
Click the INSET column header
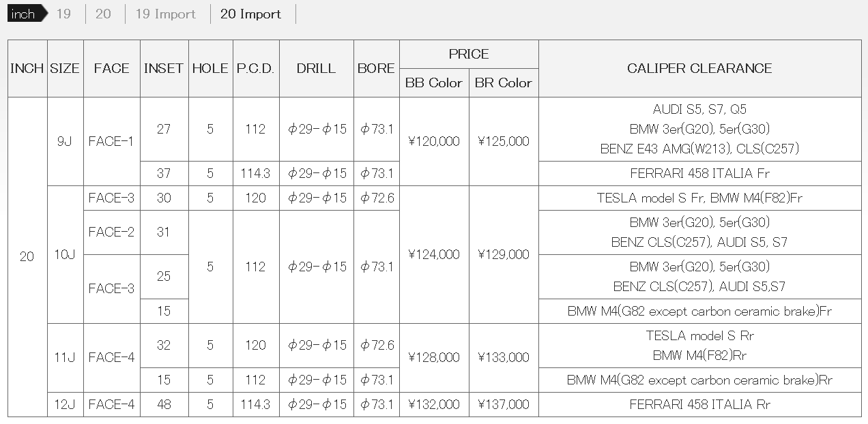click(x=164, y=68)
